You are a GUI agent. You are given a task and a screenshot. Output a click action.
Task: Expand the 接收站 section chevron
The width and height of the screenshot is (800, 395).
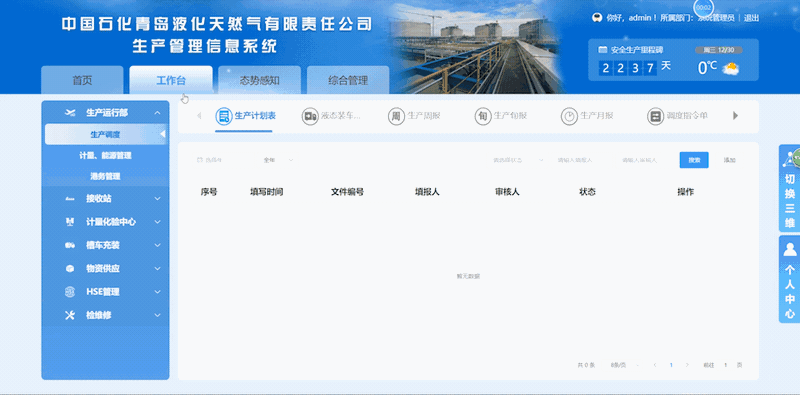pos(157,199)
